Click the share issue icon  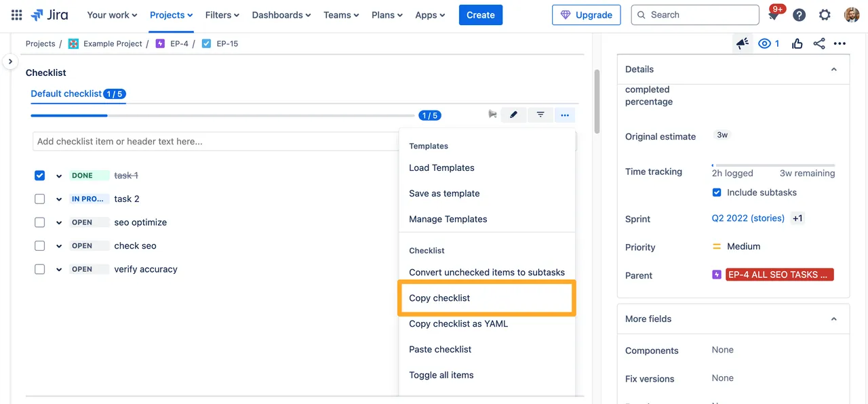coord(819,44)
